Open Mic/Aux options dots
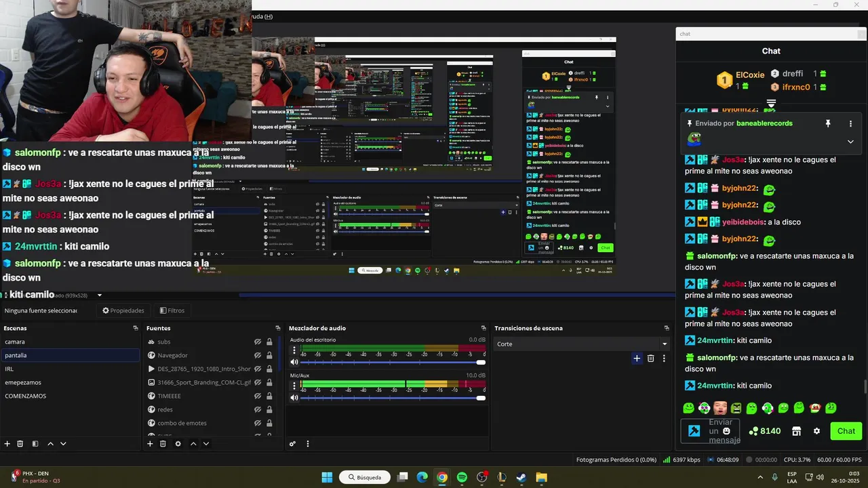This screenshot has height=488, width=868. (x=294, y=386)
